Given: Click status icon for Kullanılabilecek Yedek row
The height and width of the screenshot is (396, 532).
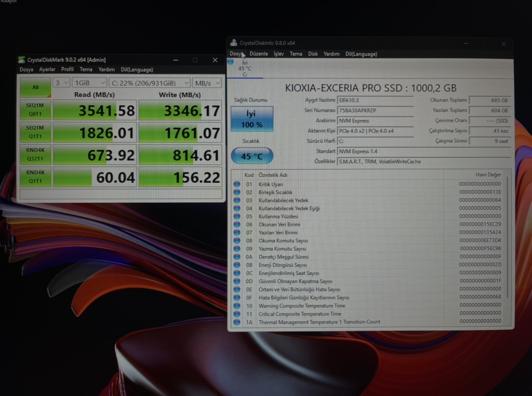Looking at the screenshot, I should click(x=237, y=200).
